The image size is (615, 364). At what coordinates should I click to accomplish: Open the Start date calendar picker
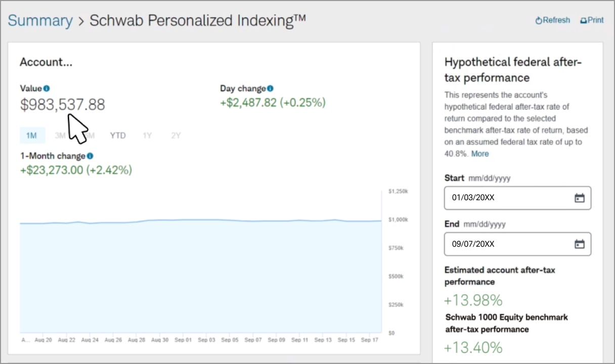pyautogui.click(x=580, y=198)
